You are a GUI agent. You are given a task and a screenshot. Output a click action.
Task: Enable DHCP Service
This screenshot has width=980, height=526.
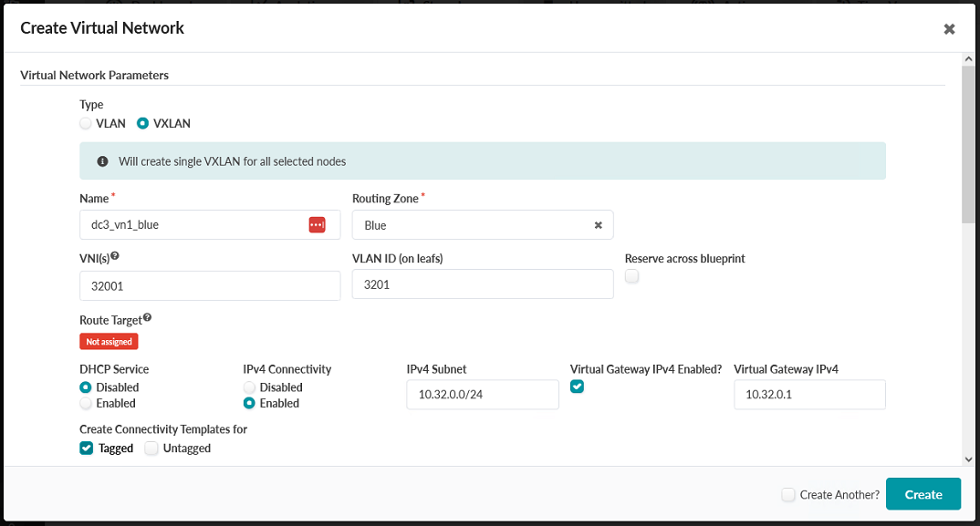(86, 403)
